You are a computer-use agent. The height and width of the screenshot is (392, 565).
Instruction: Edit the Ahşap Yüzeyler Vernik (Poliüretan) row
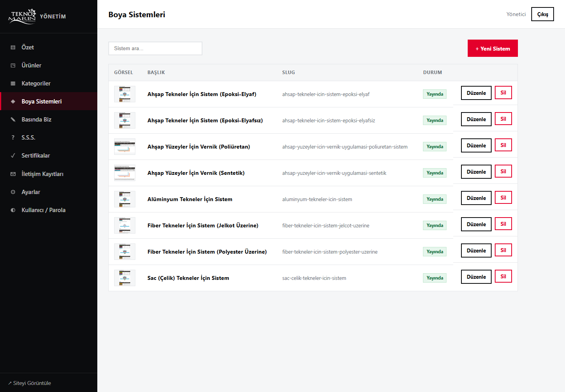[476, 145]
